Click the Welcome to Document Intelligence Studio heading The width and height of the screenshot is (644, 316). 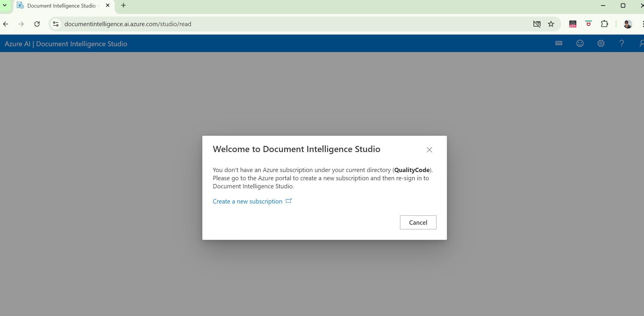[296, 149]
